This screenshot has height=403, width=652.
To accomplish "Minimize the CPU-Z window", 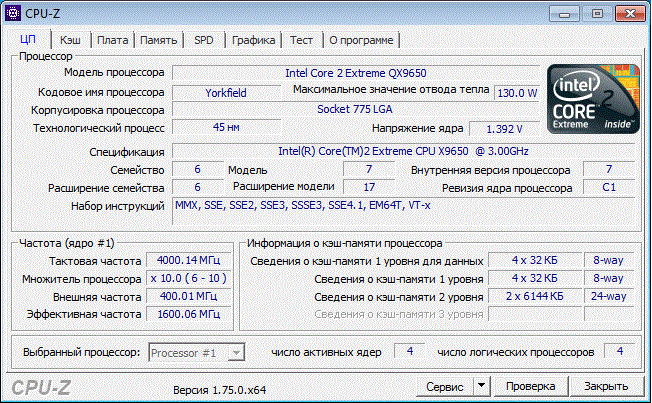I will pos(564,13).
